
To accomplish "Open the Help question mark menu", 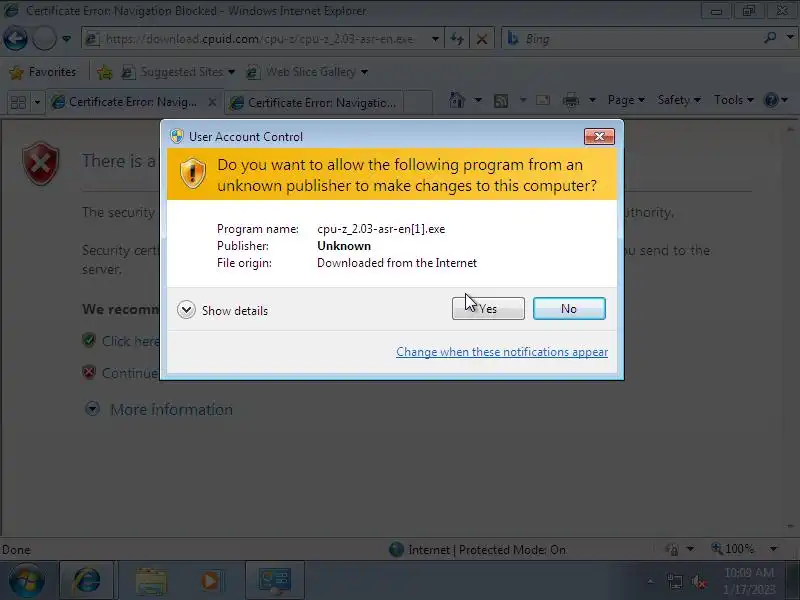I will [x=776, y=100].
